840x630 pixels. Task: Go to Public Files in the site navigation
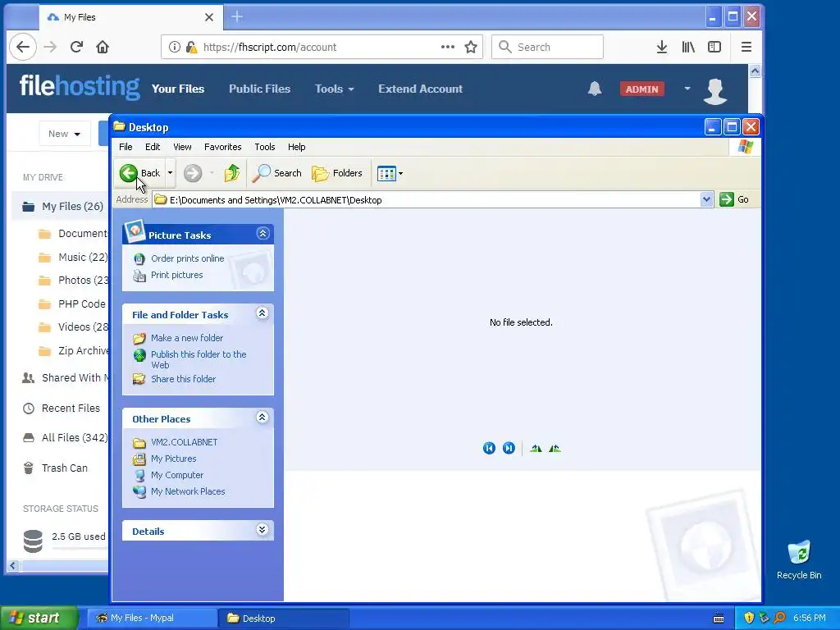260,89
